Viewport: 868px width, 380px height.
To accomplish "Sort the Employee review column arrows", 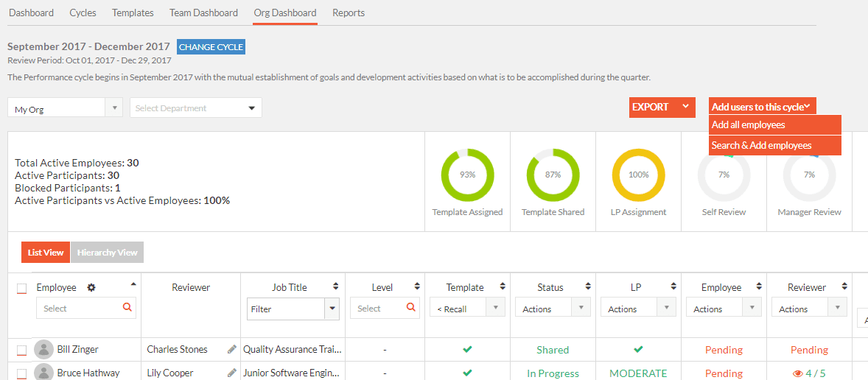I will point(759,286).
